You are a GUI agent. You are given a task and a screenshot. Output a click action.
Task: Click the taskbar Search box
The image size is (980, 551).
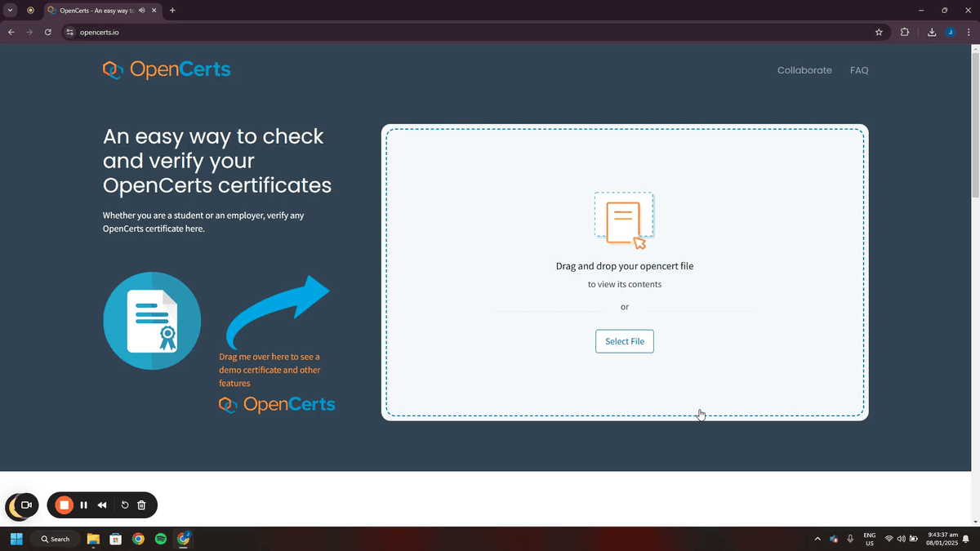click(x=56, y=539)
